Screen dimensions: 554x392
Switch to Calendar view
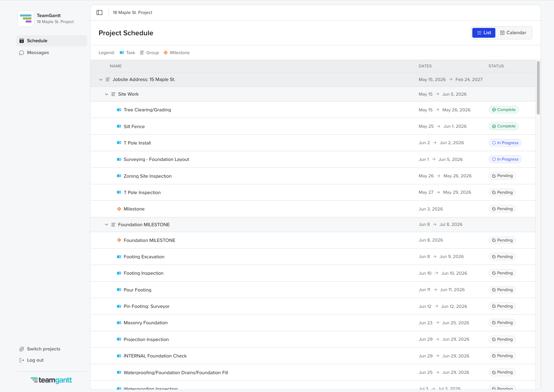click(x=513, y=33)
